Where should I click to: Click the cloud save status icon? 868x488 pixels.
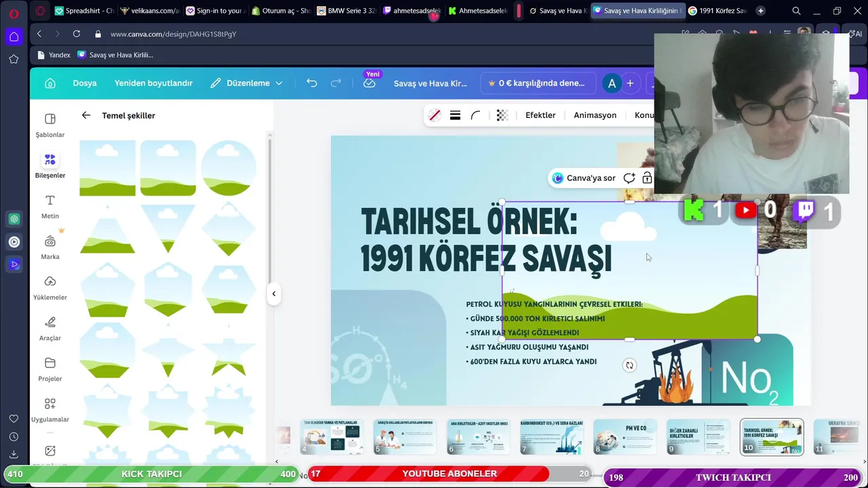[370, 83]
